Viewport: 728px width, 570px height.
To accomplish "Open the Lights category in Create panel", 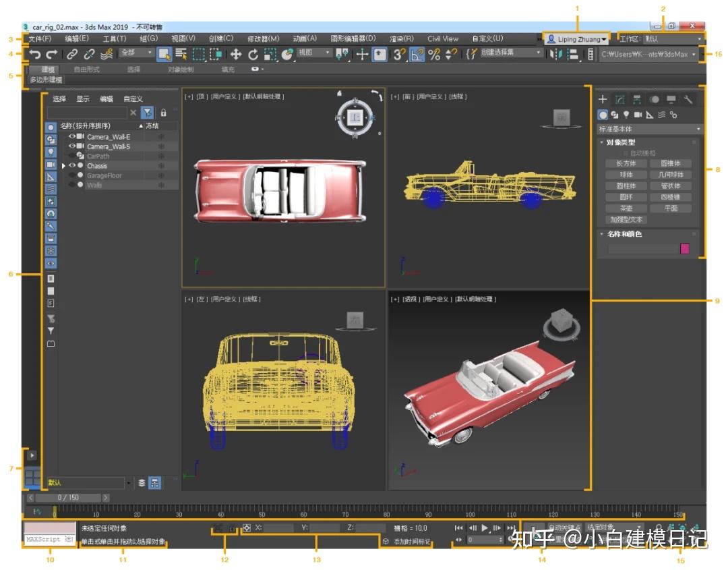I will pos(626,115).
